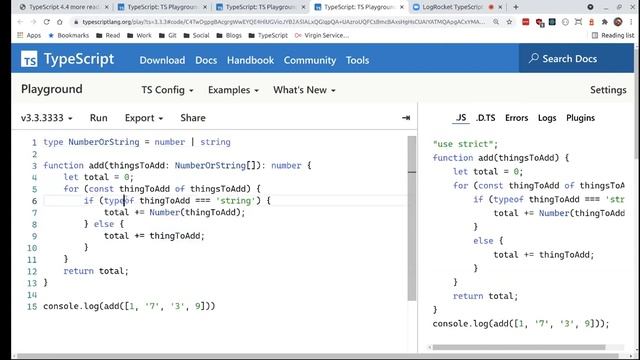Click the dark teal square extension icon
Viewport: 640px width, 360px height.
(x=552, y=22)
